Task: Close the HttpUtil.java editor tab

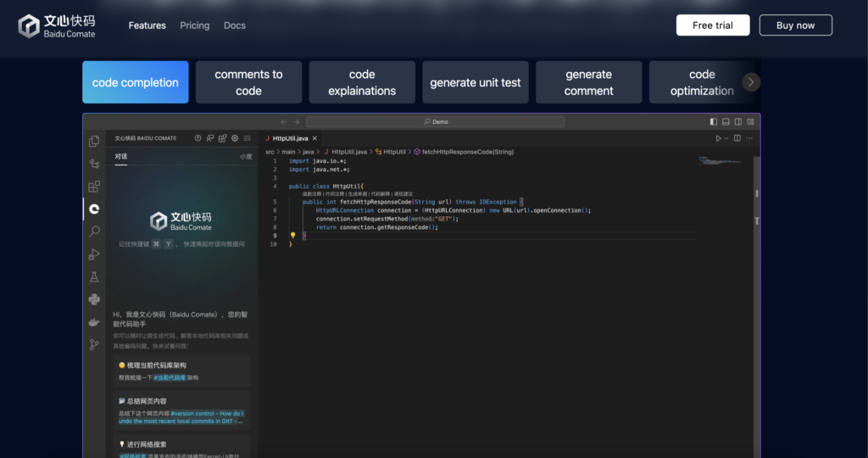Action: [314, 138]
